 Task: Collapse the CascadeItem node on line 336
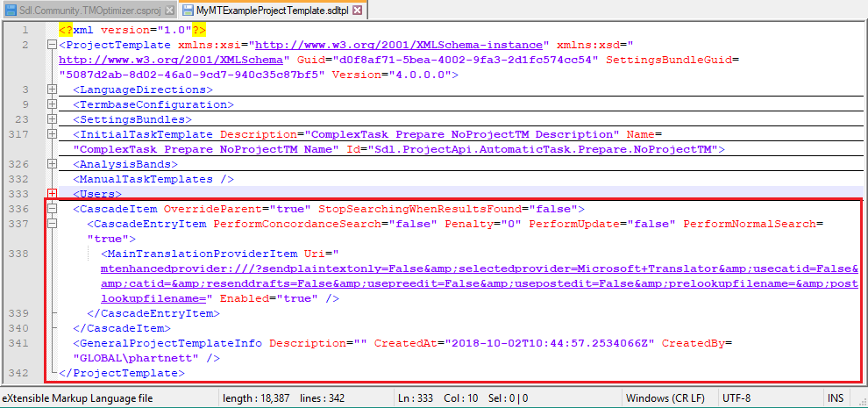[52, 209]
